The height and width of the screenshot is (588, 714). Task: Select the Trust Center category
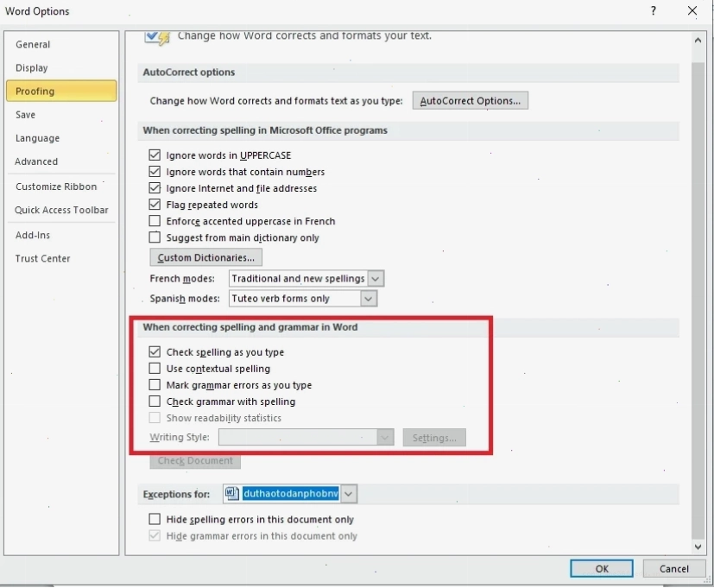pyautogui.click(x=43, y=259)
